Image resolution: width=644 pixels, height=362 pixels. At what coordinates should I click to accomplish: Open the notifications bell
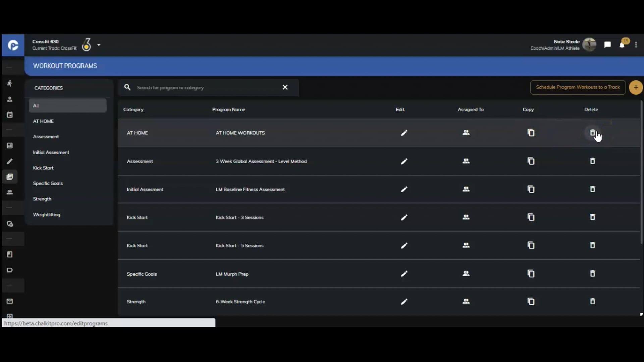[622, 45]
